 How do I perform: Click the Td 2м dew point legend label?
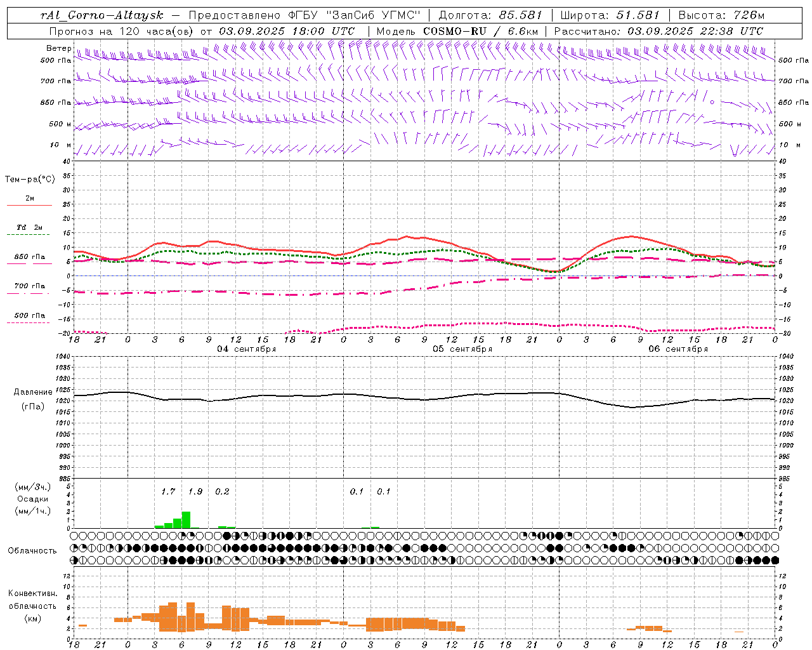tap(29, 227)
